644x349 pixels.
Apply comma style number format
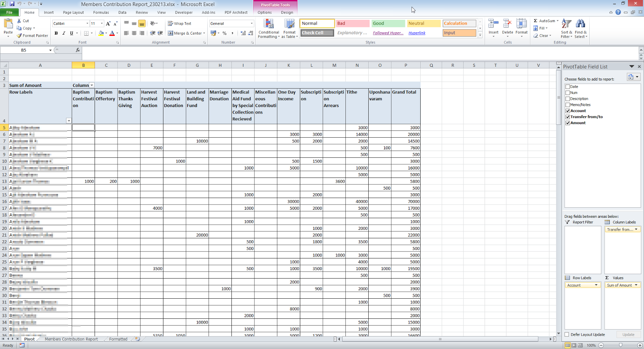[x=232, y=33]
